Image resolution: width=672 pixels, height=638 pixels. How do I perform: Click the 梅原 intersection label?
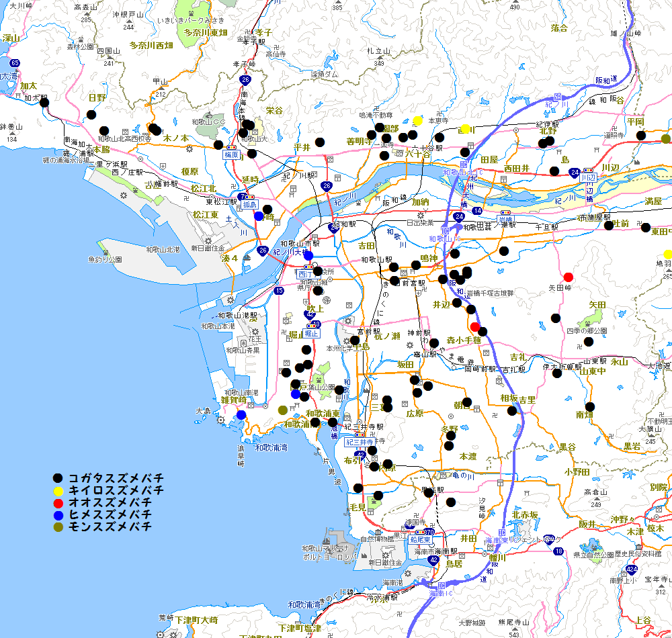[x=232, y=154]
